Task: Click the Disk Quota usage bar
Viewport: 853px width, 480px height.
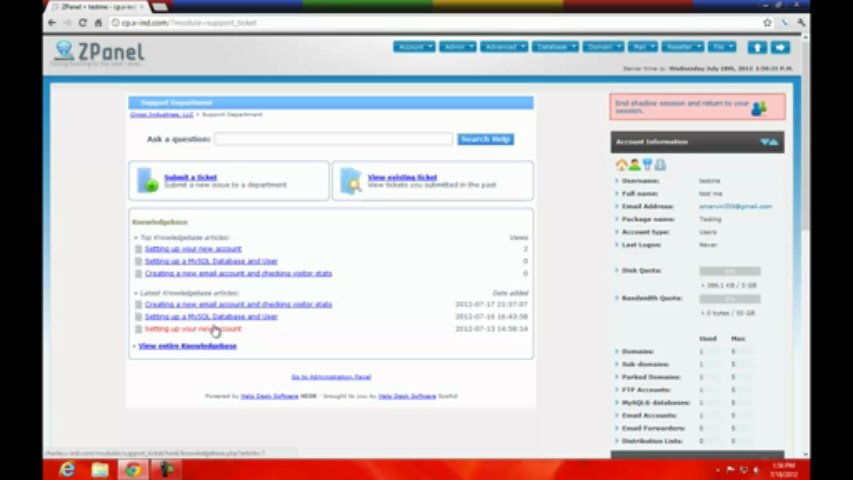Action: click(729, 271)
